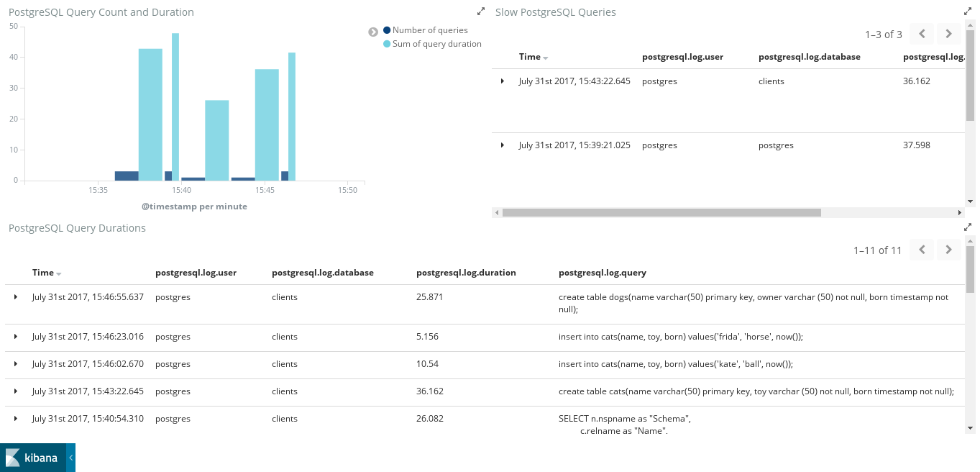Collapse the Kibana sidebar with the chevron
The width and height of the screenshot is (980, 472).
70,458
